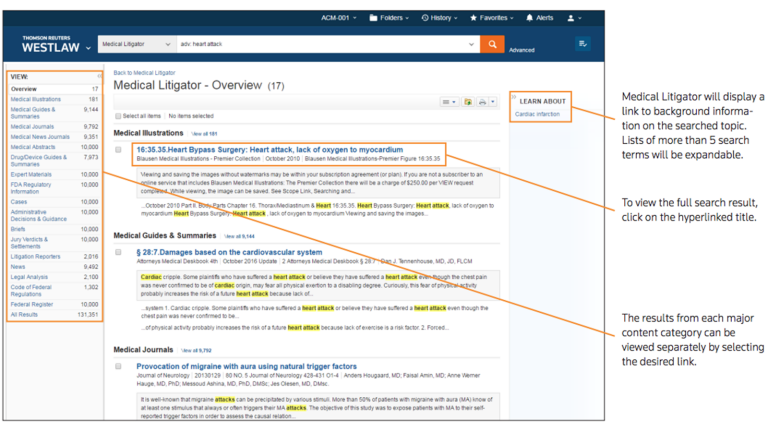Viewport: 768px width, 432px height.
Task: Select Overview in View sidebar
Action: tap(24, 89)
